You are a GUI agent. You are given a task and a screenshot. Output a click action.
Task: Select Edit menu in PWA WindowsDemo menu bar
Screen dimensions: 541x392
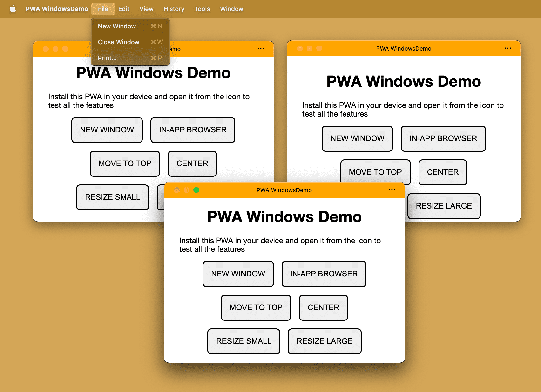[123, 8]
